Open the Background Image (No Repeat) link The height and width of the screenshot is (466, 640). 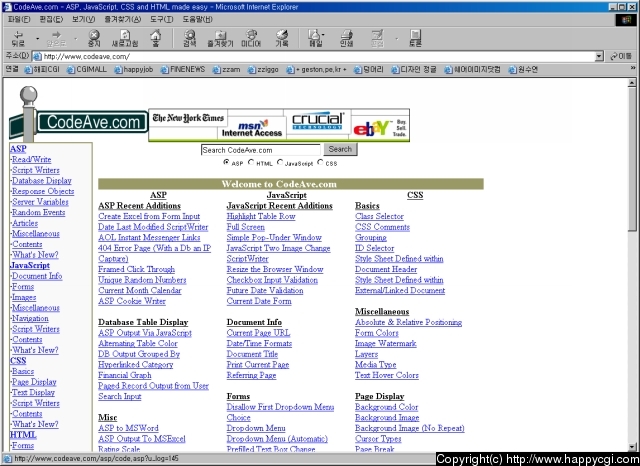coord(409,428)
